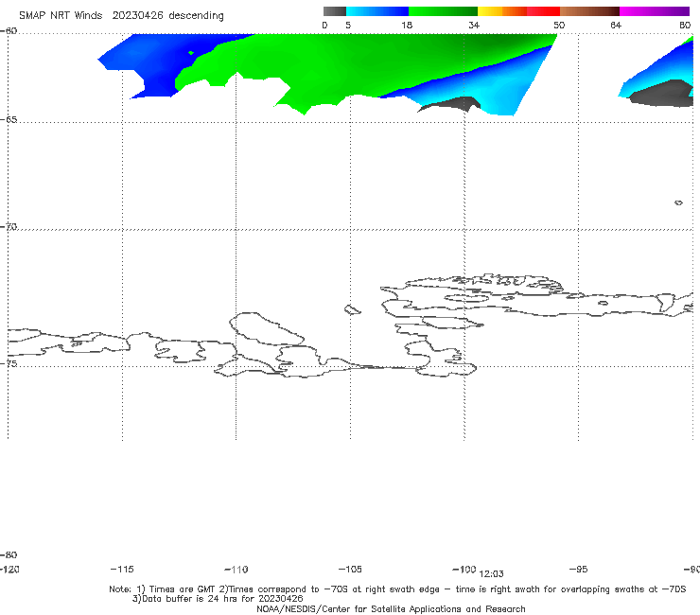
Task: Click longitude label -115
Action: click(x=122, y=569)
